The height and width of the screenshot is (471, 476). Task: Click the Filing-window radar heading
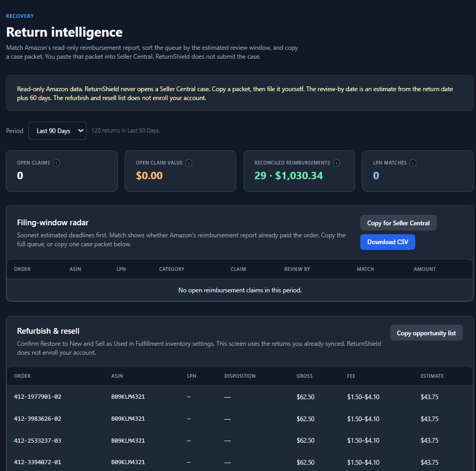[52, 223]
